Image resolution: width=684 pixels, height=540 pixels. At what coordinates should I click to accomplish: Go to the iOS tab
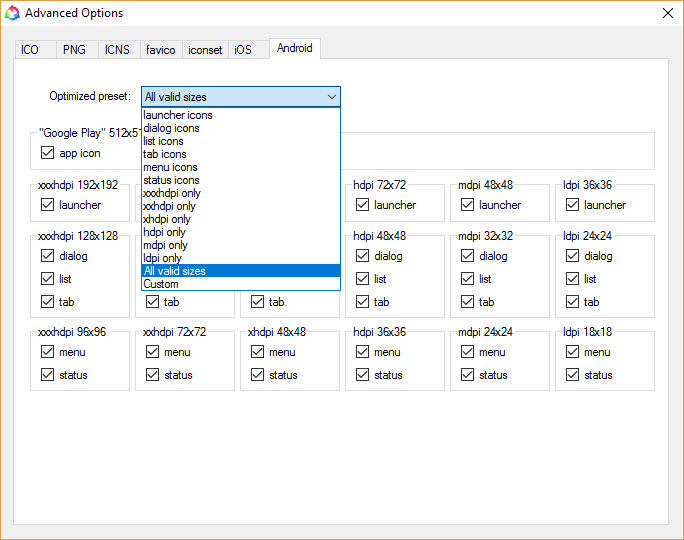pyautogui.click(x=243, y=49)
